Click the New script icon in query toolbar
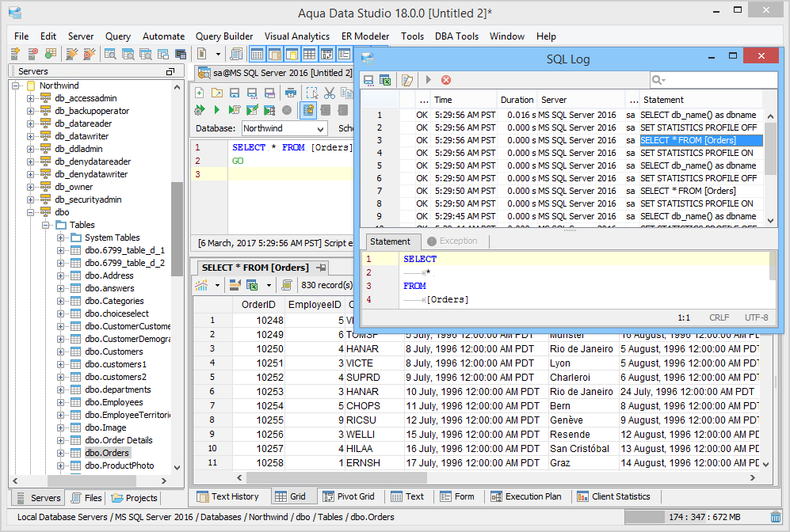The width and height of the screenshot is (790, 532). 200,93
